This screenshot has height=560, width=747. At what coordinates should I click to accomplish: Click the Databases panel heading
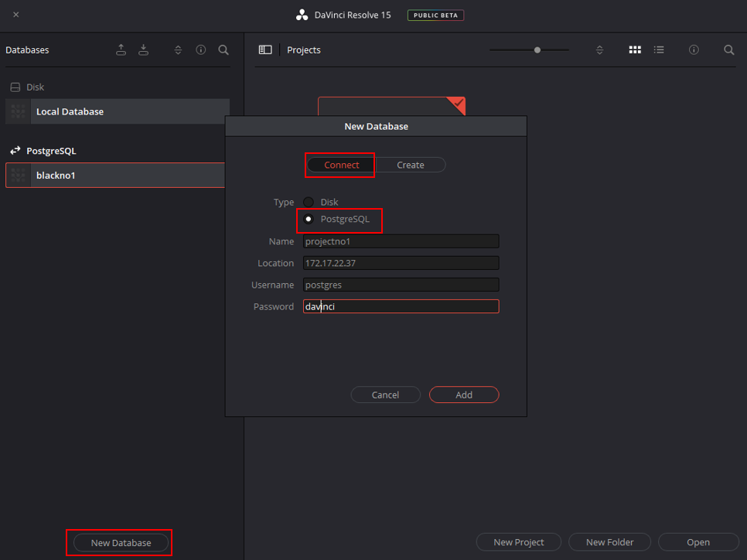pos(27,50)
